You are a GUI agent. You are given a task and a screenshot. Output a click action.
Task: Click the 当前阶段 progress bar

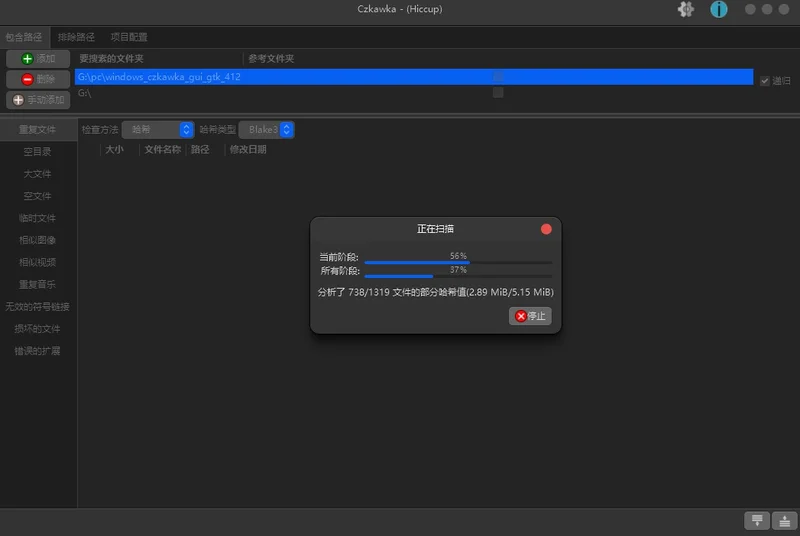[458, 262]
